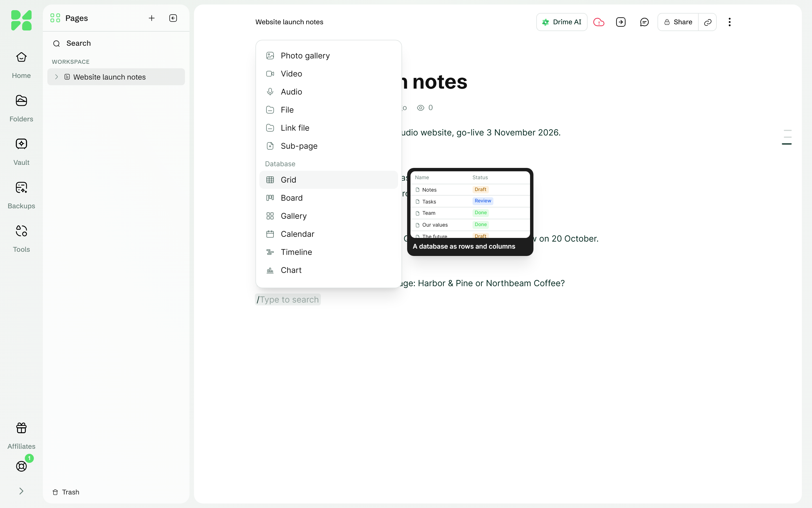Image resolution: width=812 pixels, height=508 pixels.
Task: Click the red cloud sync alert icon
Action: click(x=599, y=22)
